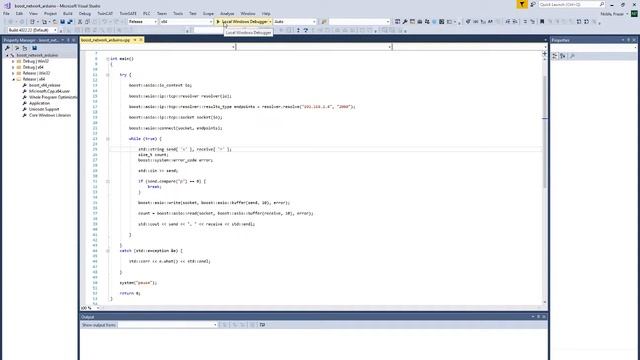Open the Debug menu
The width and height of the screenshot is (640, 360).
click(85, 13)
